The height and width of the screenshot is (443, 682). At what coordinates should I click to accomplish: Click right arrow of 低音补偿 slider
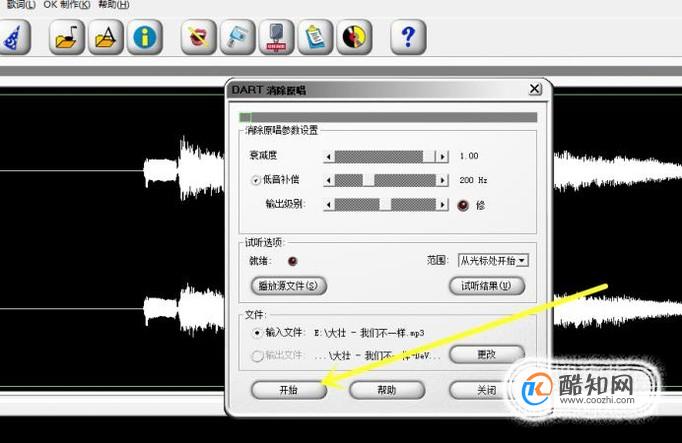(x=443, y=180)
